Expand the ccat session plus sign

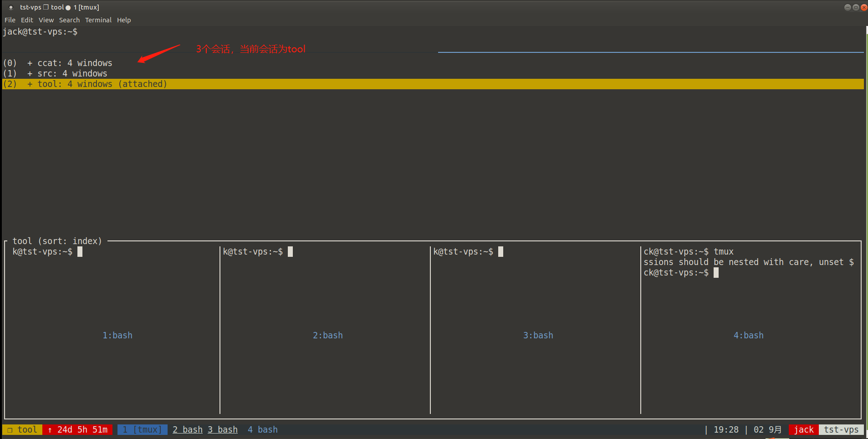point(30,63)
